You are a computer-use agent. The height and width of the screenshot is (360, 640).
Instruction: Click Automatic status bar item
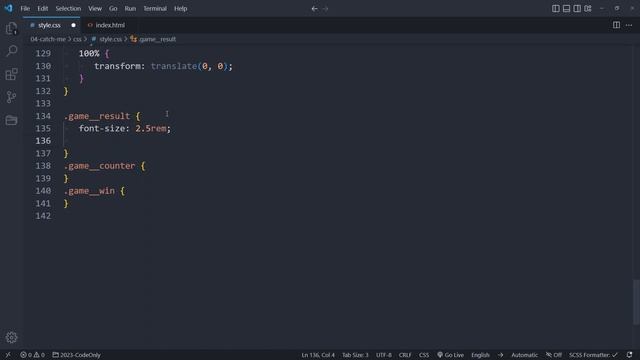click(x=524, y=355)
